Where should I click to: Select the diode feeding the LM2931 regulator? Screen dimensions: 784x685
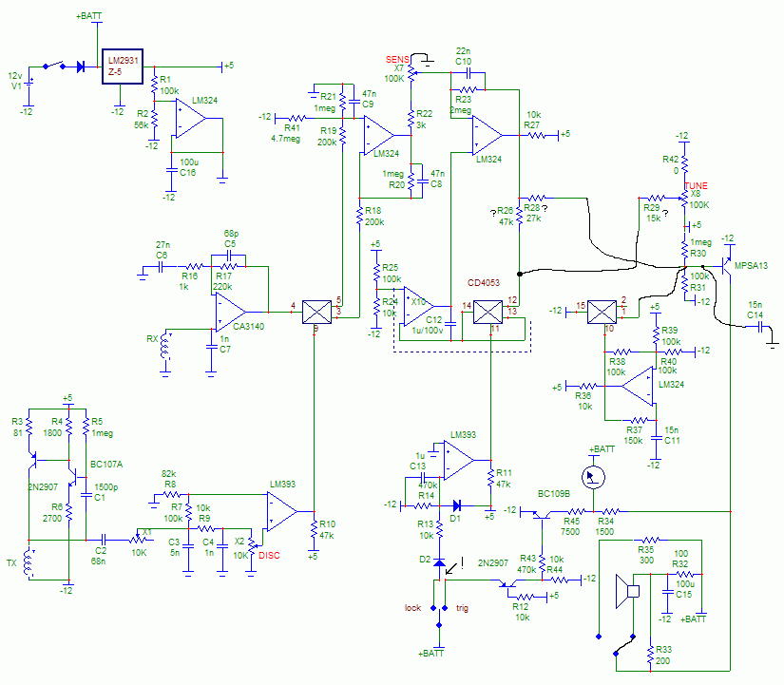[81, 67]
